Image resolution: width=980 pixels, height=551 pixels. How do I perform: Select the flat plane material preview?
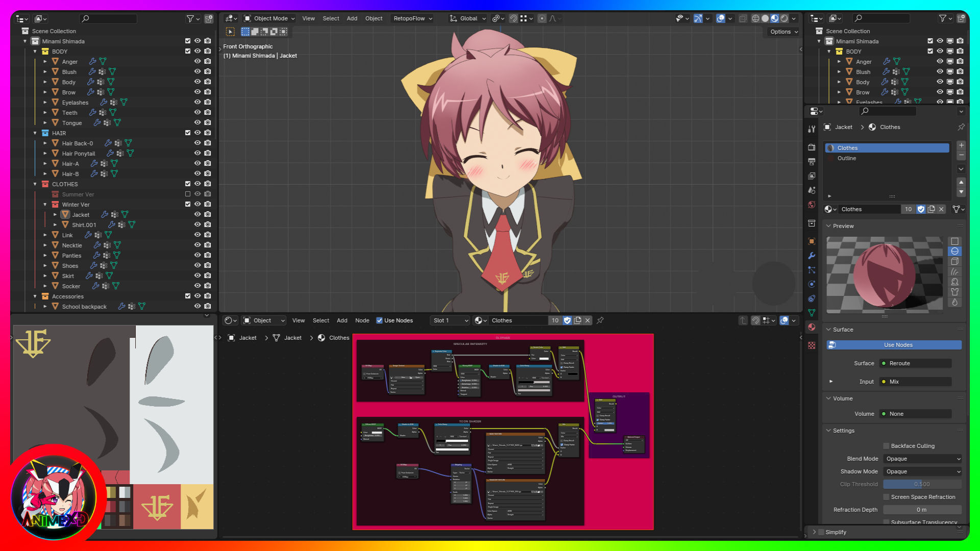click(x=954, y=241)
